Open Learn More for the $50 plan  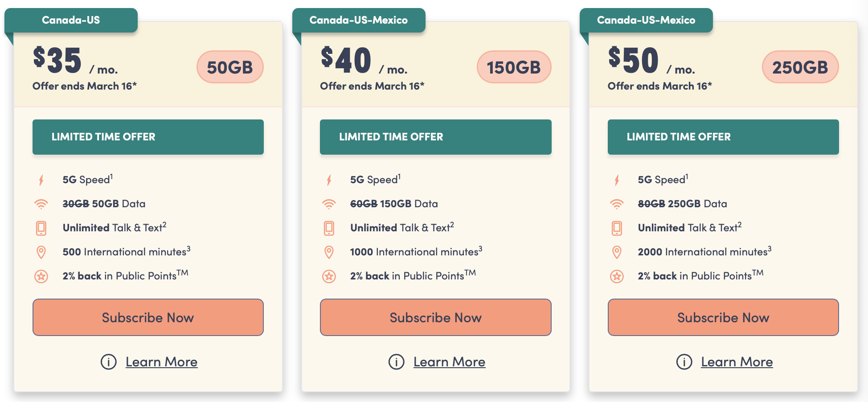[x=737, y=362]
